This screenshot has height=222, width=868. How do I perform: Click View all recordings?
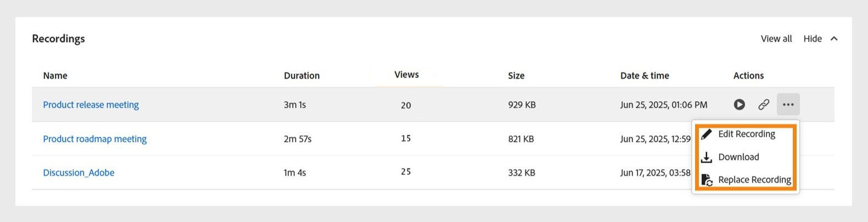coord(776,38)
